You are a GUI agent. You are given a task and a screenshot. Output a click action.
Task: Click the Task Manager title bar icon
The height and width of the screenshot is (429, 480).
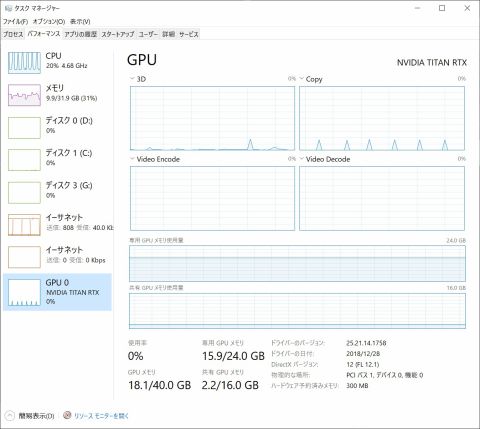click(x=8, y=8)
